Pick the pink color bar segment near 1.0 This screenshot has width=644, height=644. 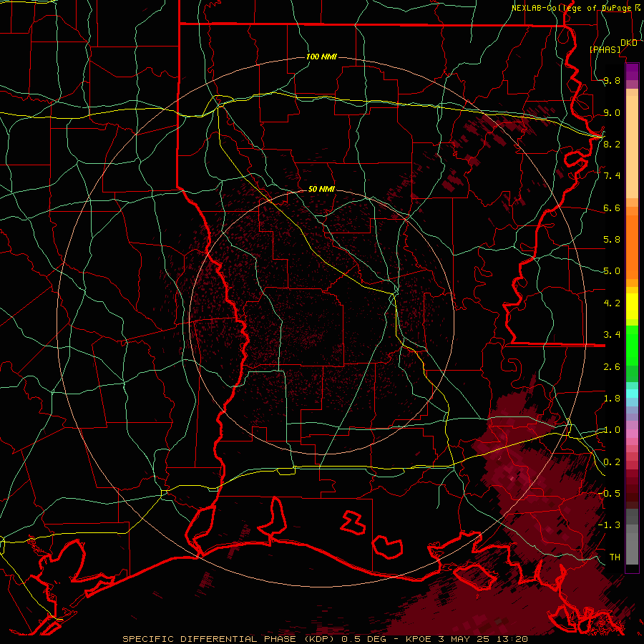[x=632, y=434]
